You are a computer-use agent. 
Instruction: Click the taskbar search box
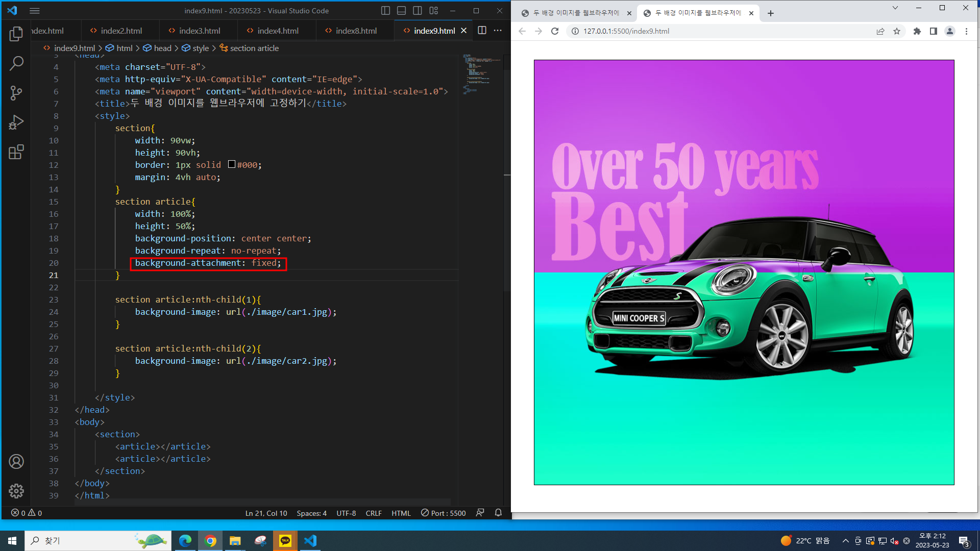[x=98, y=540]
